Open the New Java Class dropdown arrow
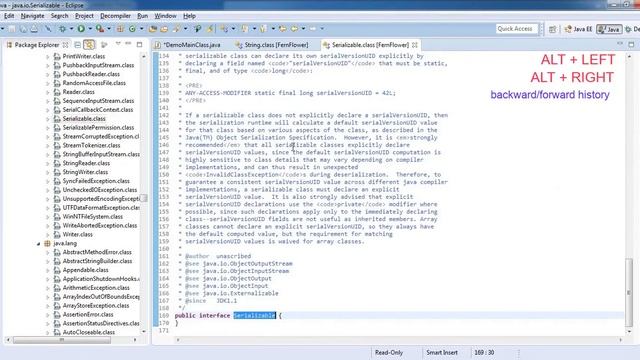Viewport: 640px width, 360px height. click(141, 29)
